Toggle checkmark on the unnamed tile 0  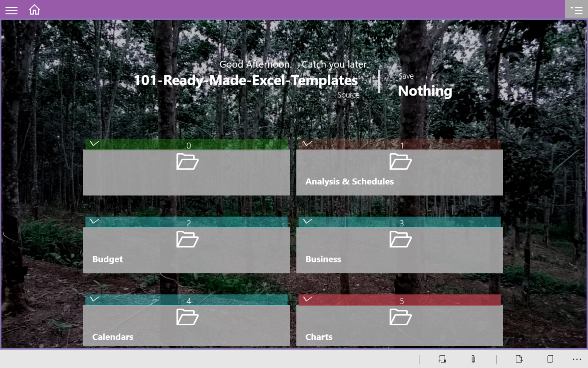tap(94, 144)
